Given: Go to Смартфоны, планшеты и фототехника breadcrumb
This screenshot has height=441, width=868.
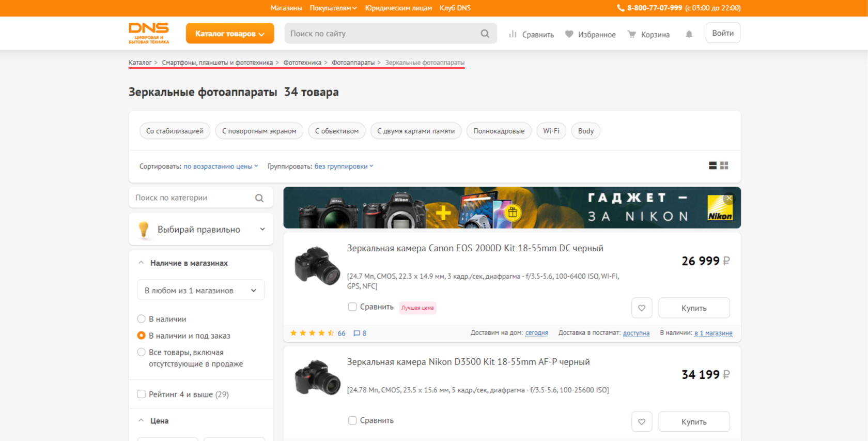Looking at the screenshot, I should pyautogui.click(x=217, y=63).
